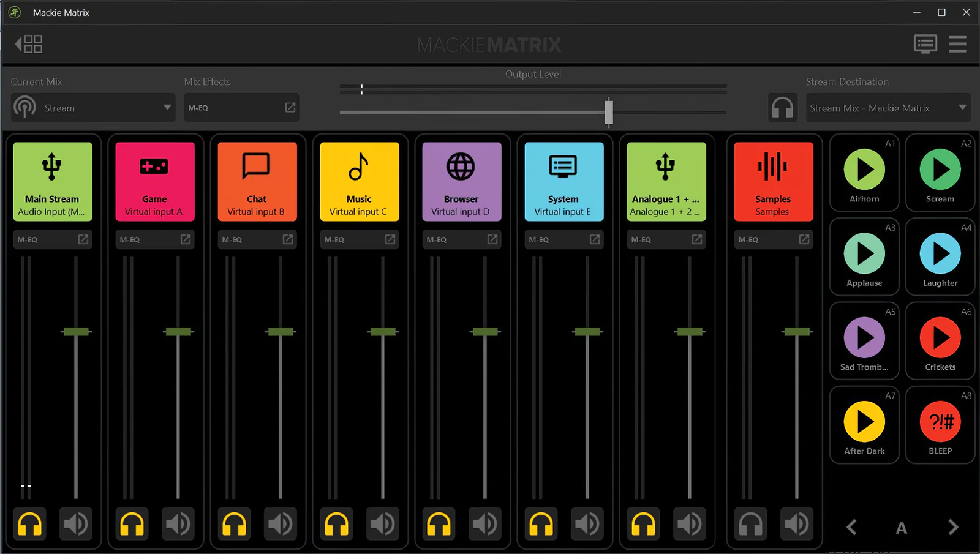Image resolution: width=980 pixels, height=554 pixels.
Task: Open the Mix Effects M-EQ popup
Action: click(241, 108)
